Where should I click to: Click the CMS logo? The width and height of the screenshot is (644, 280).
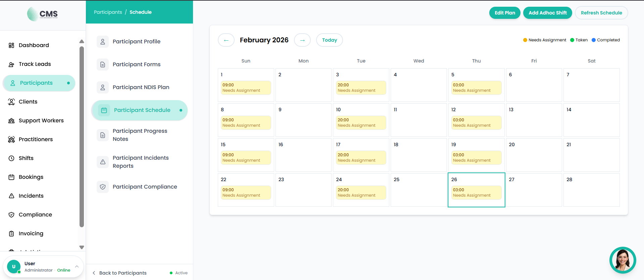[x=42, y=14]
